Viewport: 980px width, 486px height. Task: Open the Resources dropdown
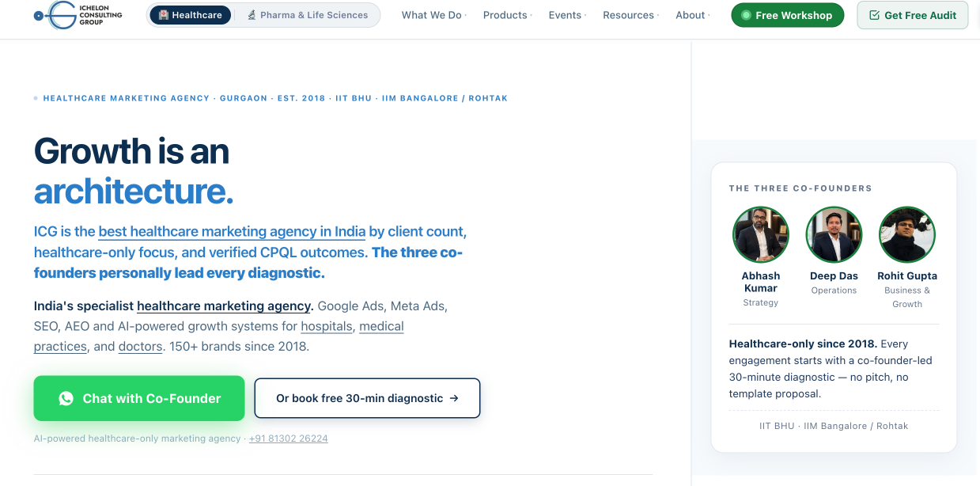(631, 15)
